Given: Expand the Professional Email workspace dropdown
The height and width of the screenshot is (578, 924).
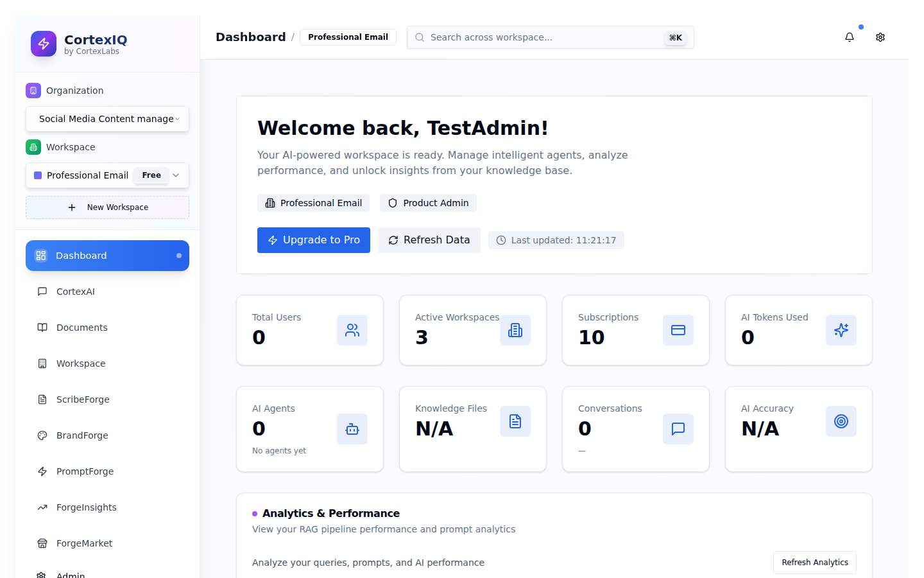Looking at the screenshot, I should [176, 175].
